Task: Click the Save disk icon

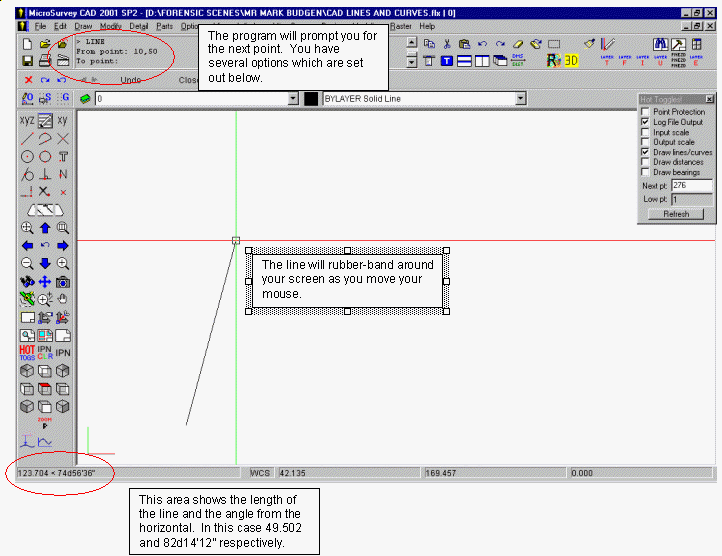Action: [x=27, y=61]
